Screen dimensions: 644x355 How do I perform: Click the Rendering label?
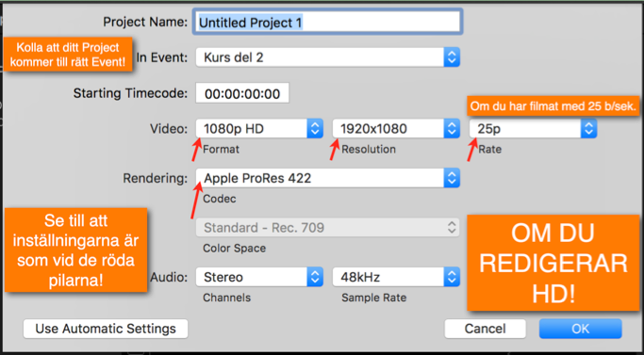(156, 178)
